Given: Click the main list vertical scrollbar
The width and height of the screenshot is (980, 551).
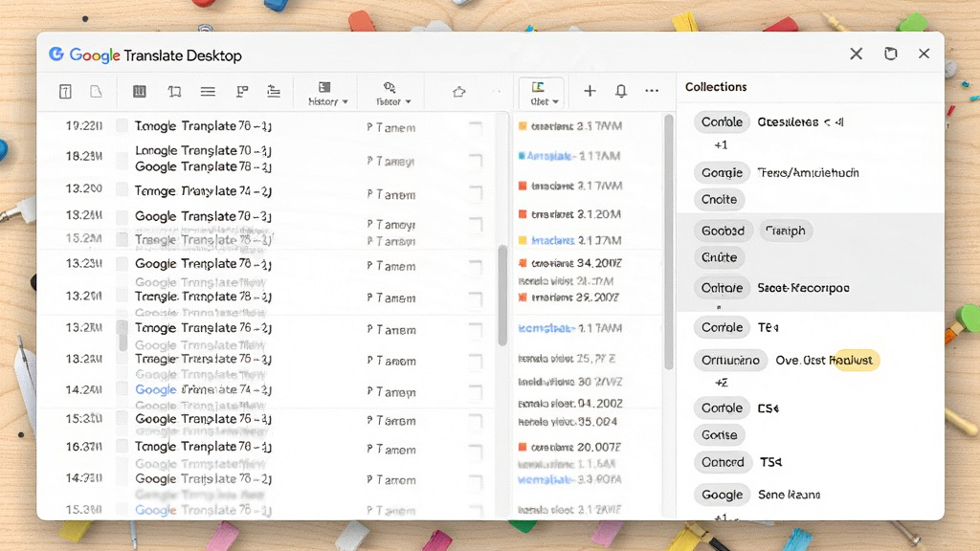Looking at the screenshot, I should [502, 296].
